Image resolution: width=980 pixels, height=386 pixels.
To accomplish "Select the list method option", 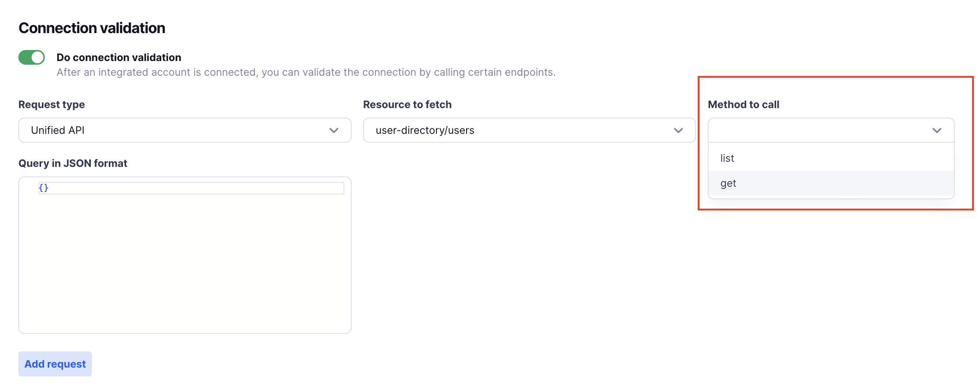I will click(831, 158).
